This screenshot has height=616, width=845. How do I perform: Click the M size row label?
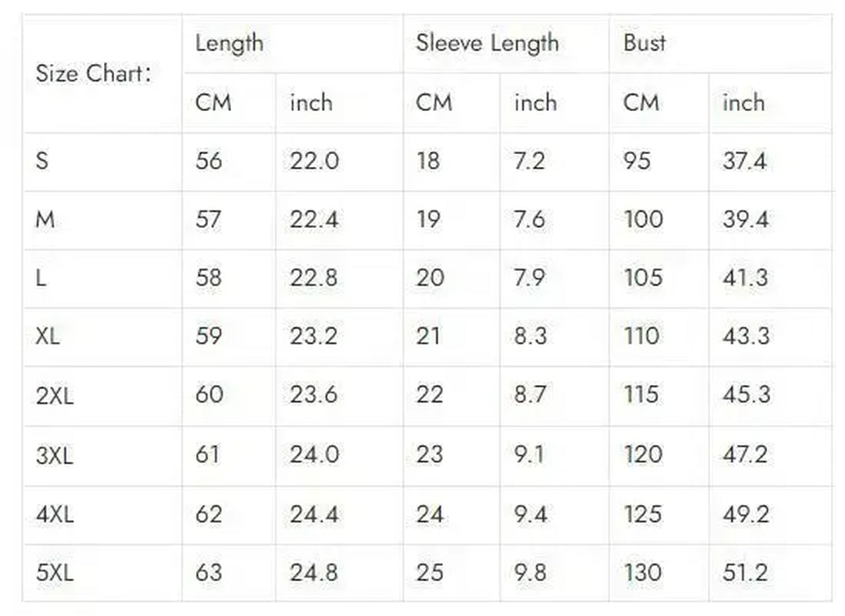click(x=45, y=220)
